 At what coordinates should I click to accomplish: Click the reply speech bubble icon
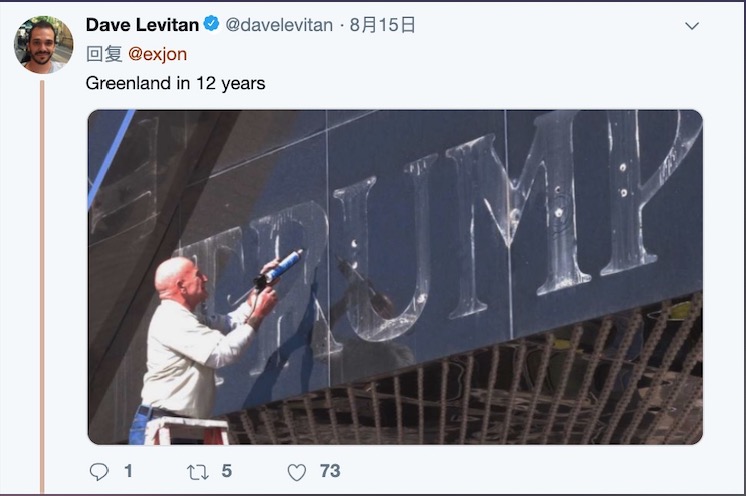[x=99, y=472]
